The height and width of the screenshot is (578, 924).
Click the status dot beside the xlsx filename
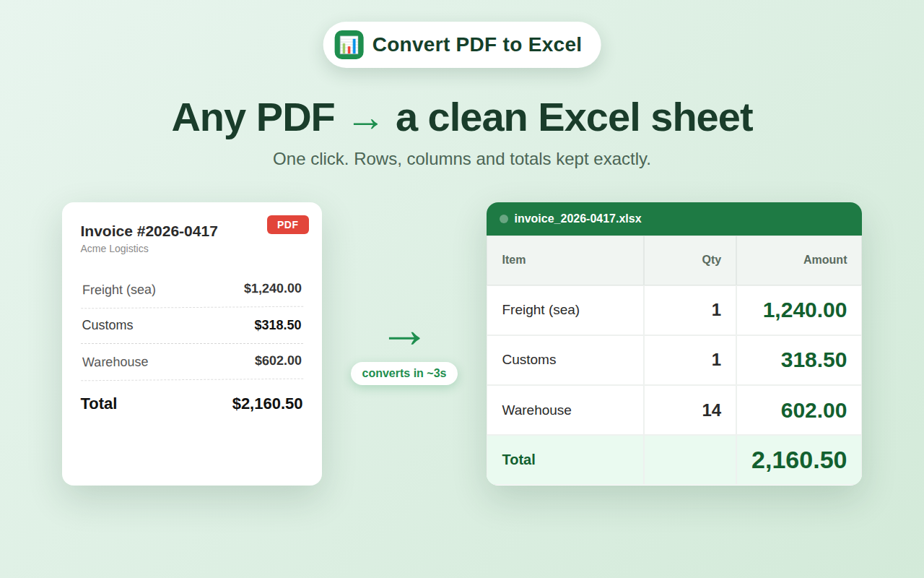click(x=504, y=219)
